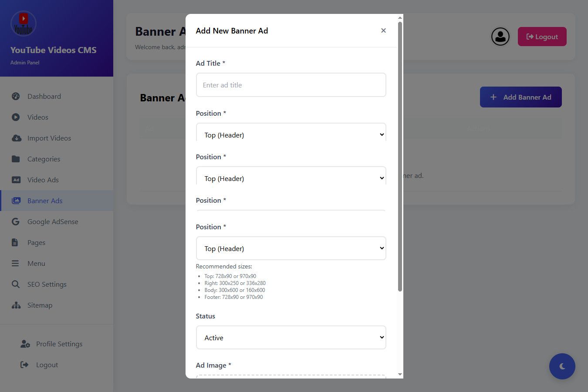Open the Status dropdown showing Active
The height and width of the screenshot is (392, 588).
[x=291, y=338]
